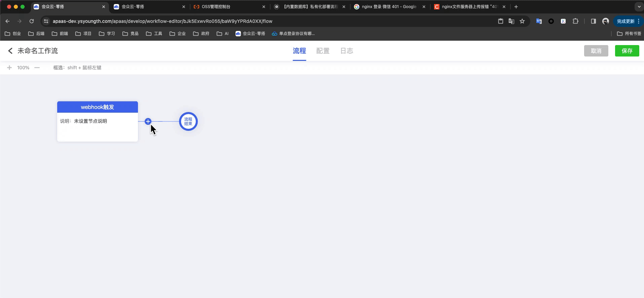
Task: Zoom out canvas with minus icon
Action: (x=37, y=68)
